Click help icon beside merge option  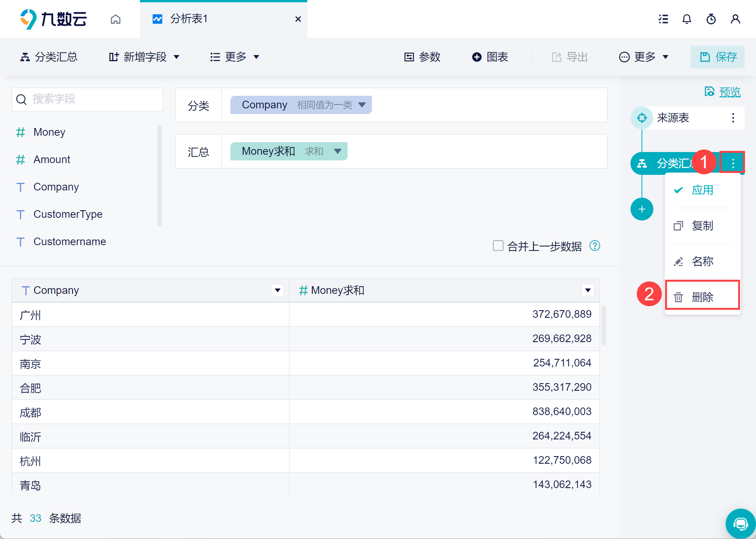click(x=595, y=246)
